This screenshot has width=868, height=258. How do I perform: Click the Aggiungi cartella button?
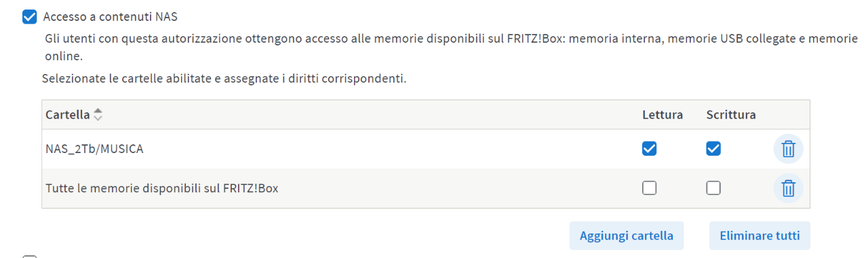pos(627,236)
